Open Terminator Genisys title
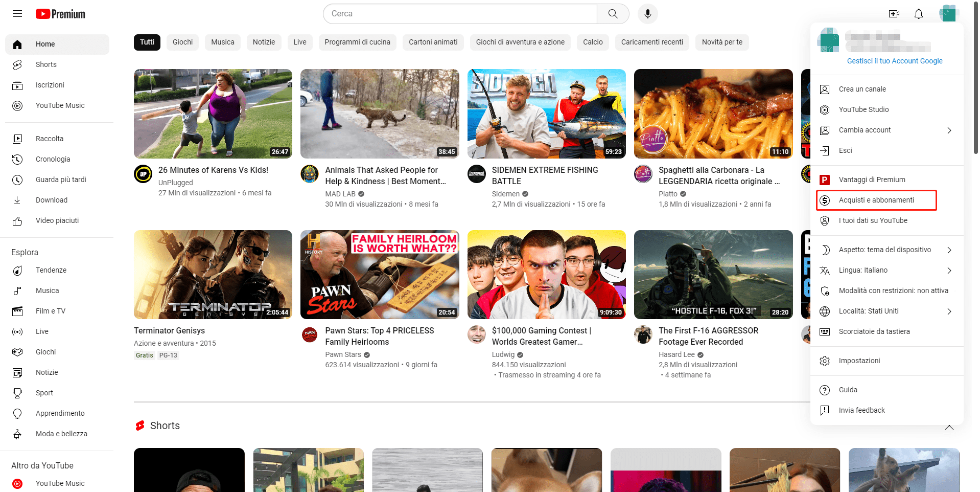 click(x=169, y=330)
